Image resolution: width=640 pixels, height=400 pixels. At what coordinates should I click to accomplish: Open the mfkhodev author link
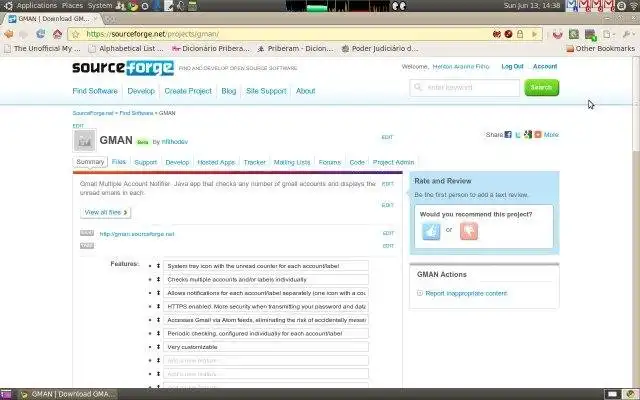pyautogui.click(x=175, y=142)
